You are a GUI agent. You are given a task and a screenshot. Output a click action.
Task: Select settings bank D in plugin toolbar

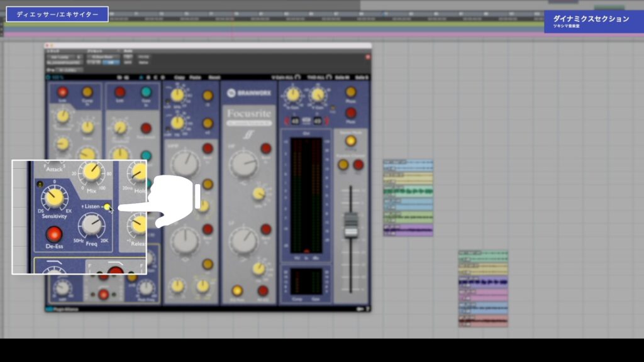pos(163,77)
